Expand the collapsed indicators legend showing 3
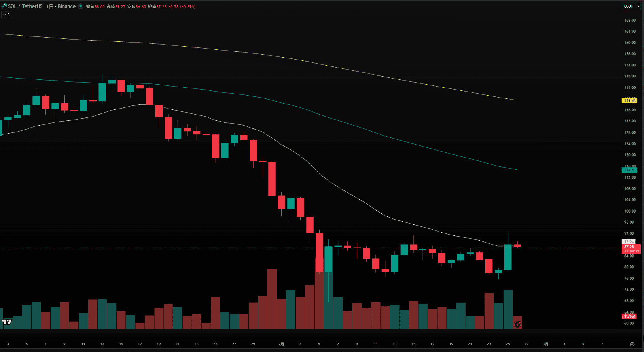The image size is (644, 352). [6, 15]
